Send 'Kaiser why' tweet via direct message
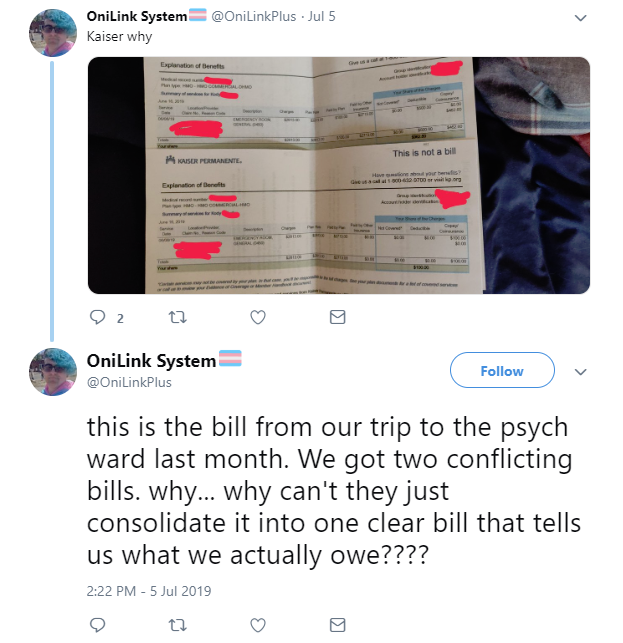Viewport: 623px width, 643px height. pos(338,317)
